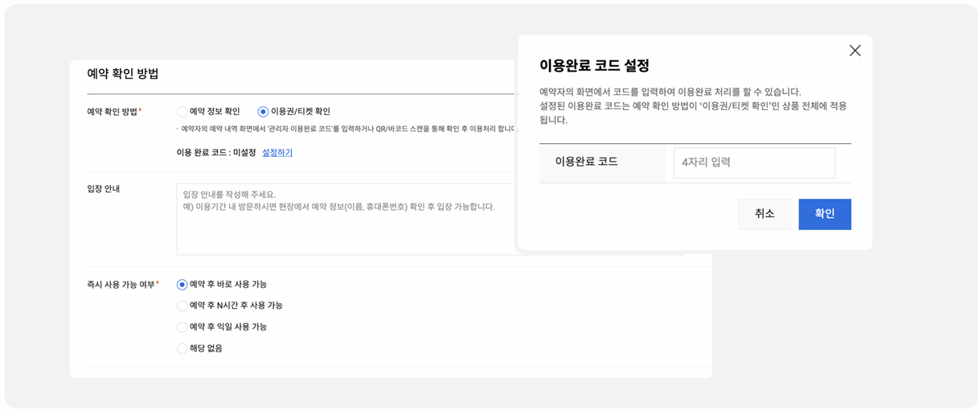The width and height of the screenshot is (980, 411).
Task: Click the 이용완료 코드 설정 dialog title
Action: coord(594,66)
